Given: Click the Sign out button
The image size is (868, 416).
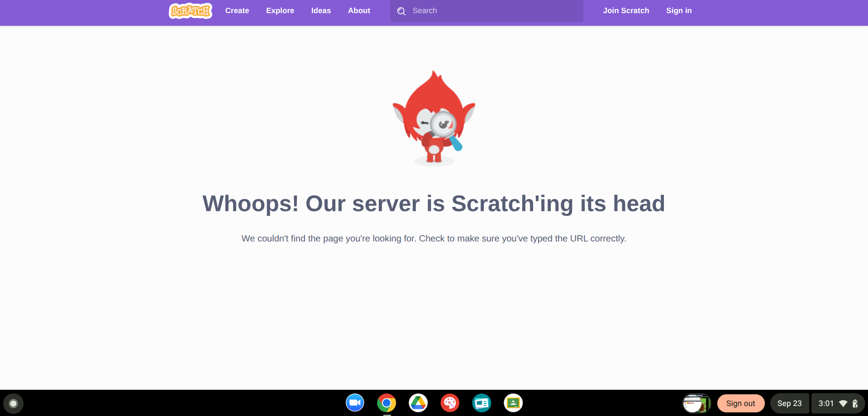Looking at the screenshot, I should (741, 403).
